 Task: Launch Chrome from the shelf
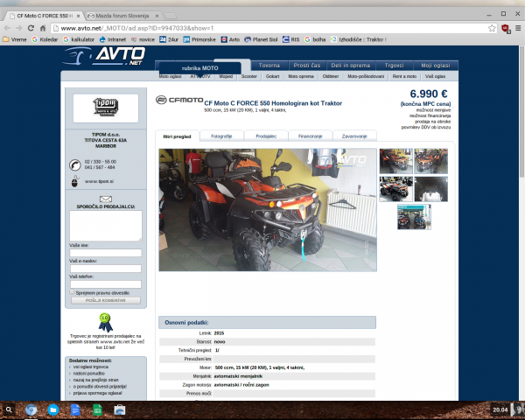[x=31, y=409]
